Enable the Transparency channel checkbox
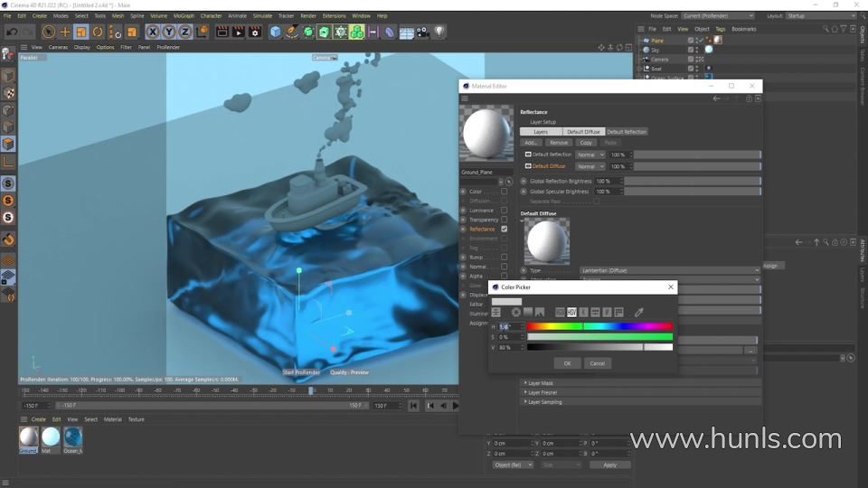Image resolution: width=868 pixels, height=488 pixels. (x=505, y=220)
